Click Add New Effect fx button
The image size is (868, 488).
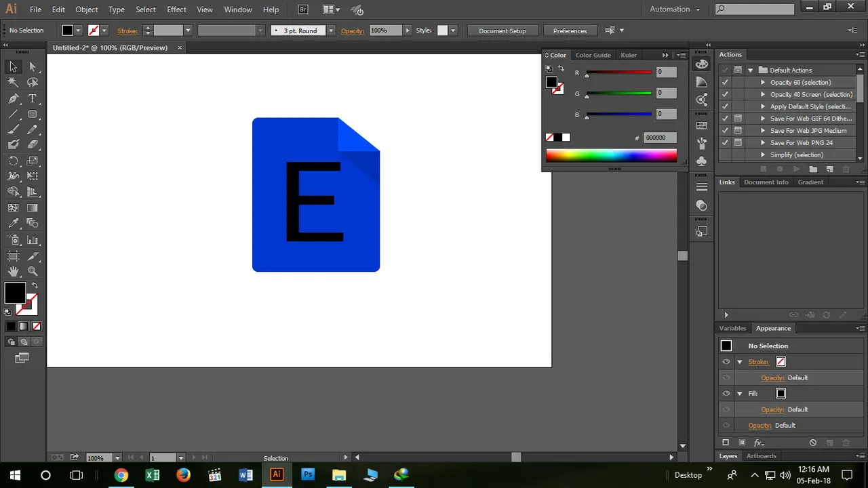click(x=759, y=443)
